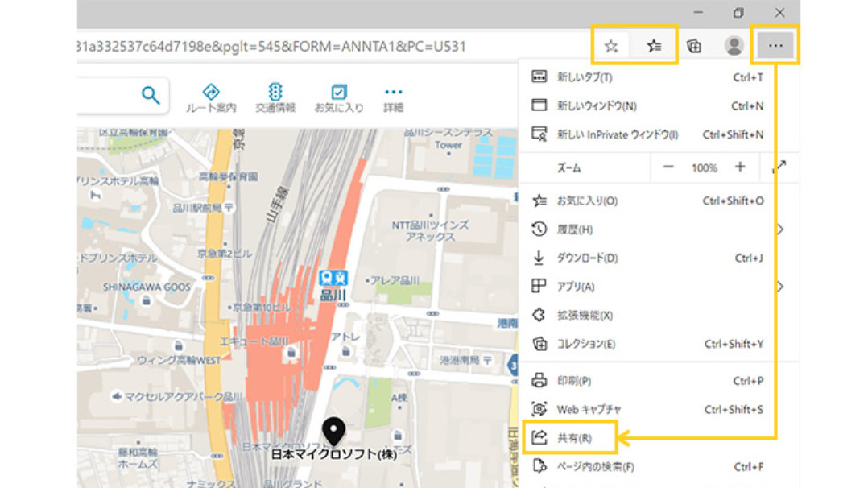This screenshot has width=868, height=488.
Task: Click the マクセルアクアパーク品川 map label
Action: (x=184, y=397)
